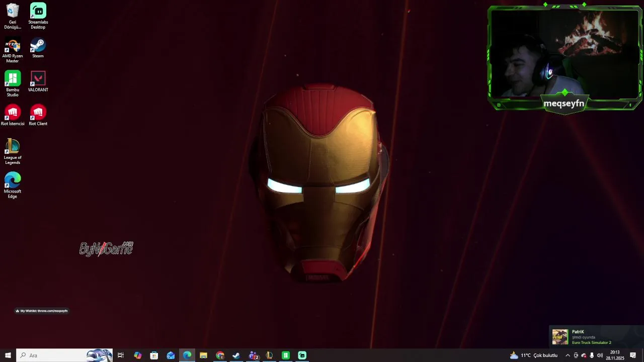This screenshot has height=362, width=644.
Task: Expand the hidden system tray icons chevron
Action: pos(568,355)
